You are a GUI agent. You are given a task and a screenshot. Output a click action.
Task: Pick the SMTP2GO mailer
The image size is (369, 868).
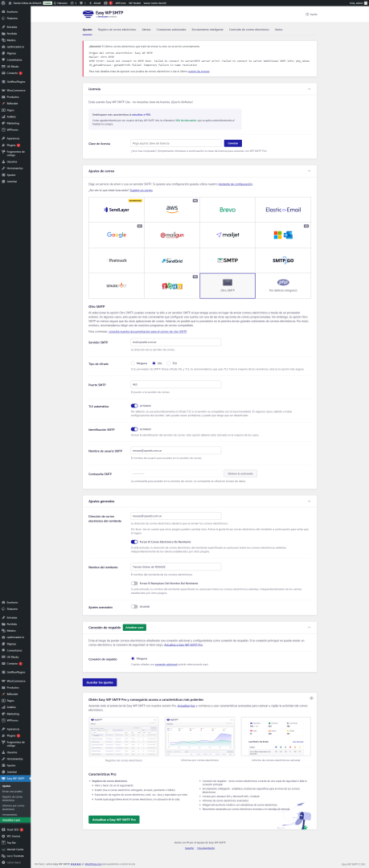(283, 260)
